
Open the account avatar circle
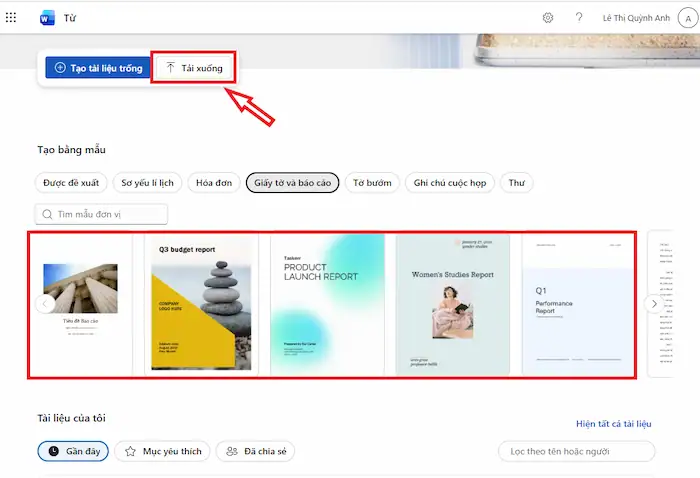(x=688, y=18)
